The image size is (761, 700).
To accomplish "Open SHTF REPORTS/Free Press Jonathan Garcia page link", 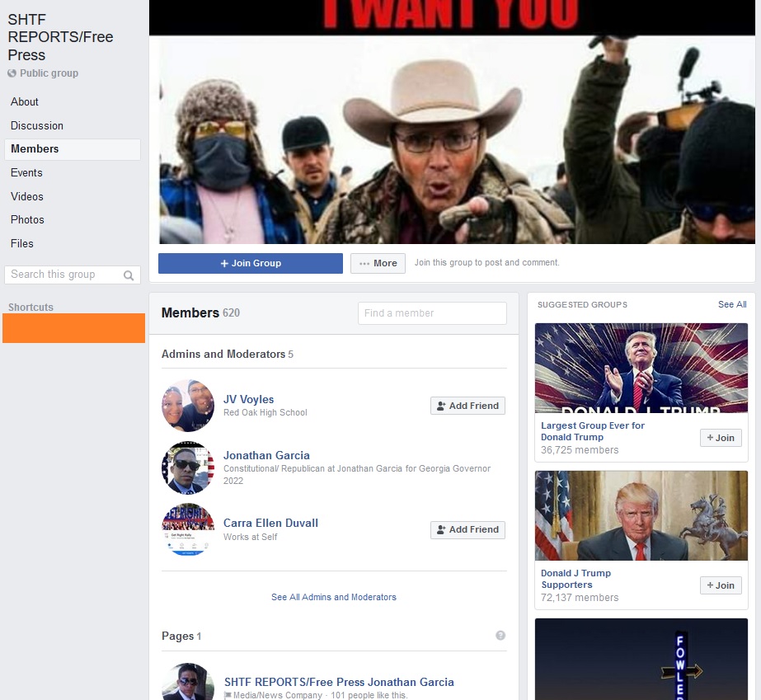I will [339, 682].
